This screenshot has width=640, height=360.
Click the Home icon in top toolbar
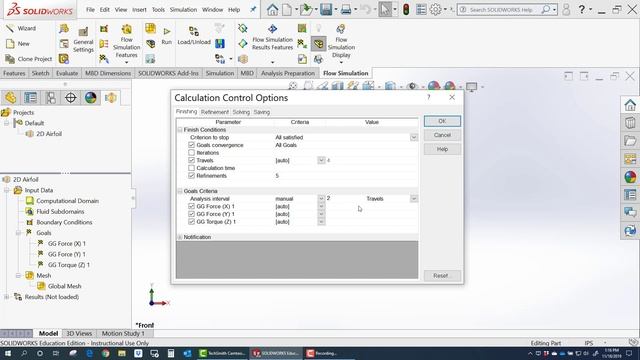pos(272,9)
